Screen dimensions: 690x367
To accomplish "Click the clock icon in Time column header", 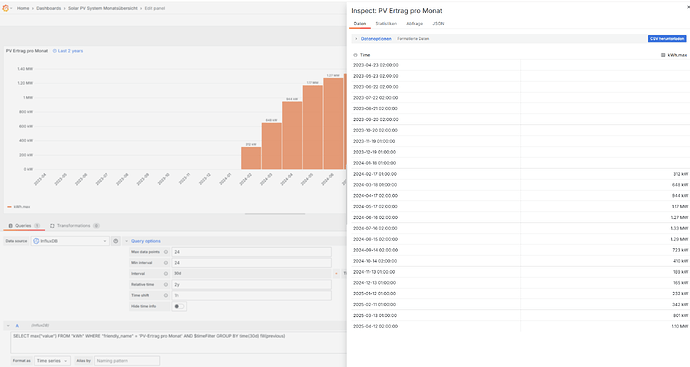I will pos(356,55).
